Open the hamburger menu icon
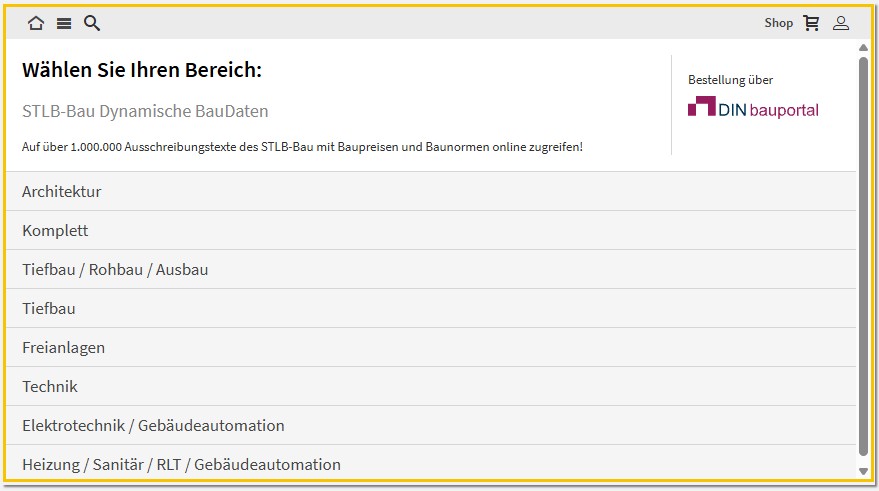The height and width of the screenshot is (491, 879). point(64,23)
